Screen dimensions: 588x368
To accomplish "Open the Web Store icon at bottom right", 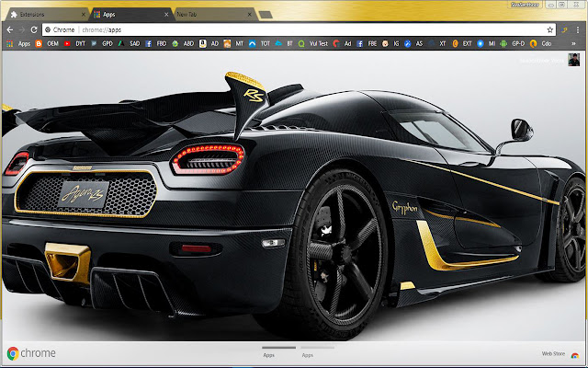I will pyautogui.click(x=574, y=355).
